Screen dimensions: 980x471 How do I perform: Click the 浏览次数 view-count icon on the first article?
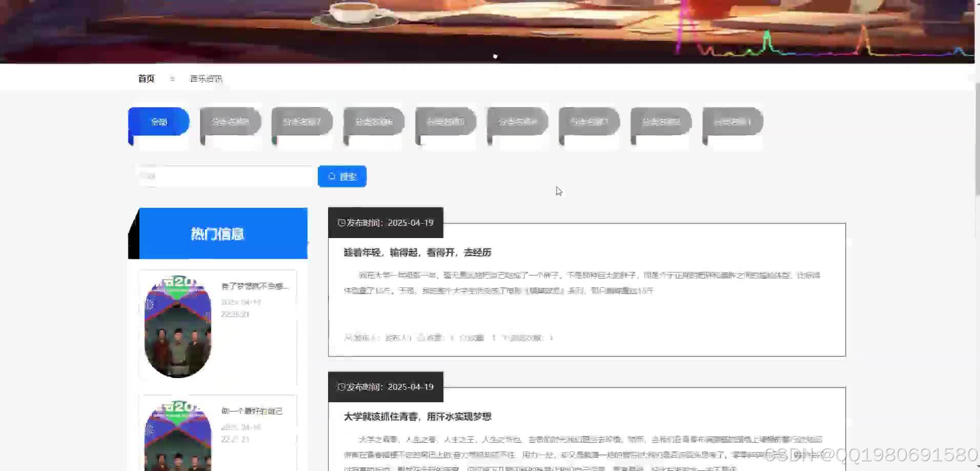[505, 338]
